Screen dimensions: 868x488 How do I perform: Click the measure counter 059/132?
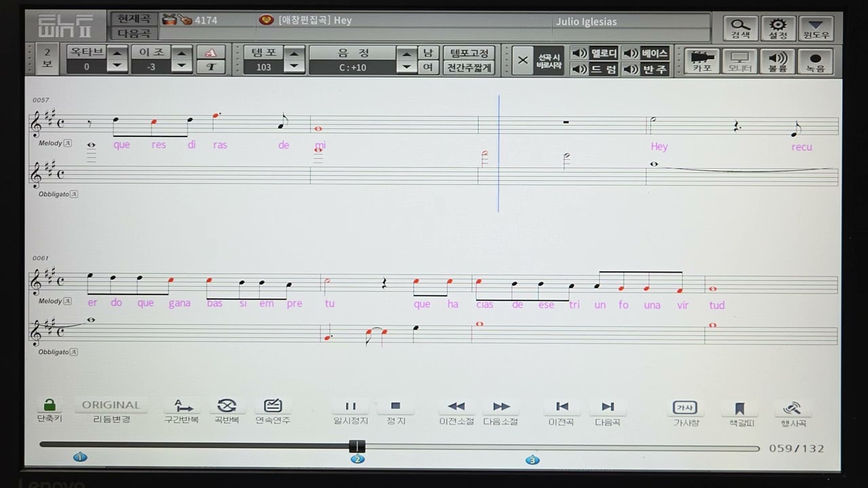(796, 448)
